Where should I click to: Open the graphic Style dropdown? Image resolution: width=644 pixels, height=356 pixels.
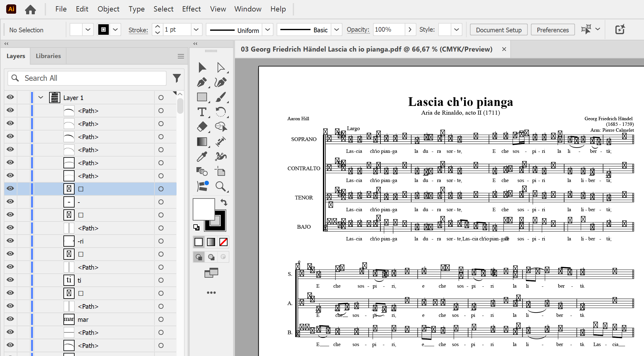tap(456, 30)
